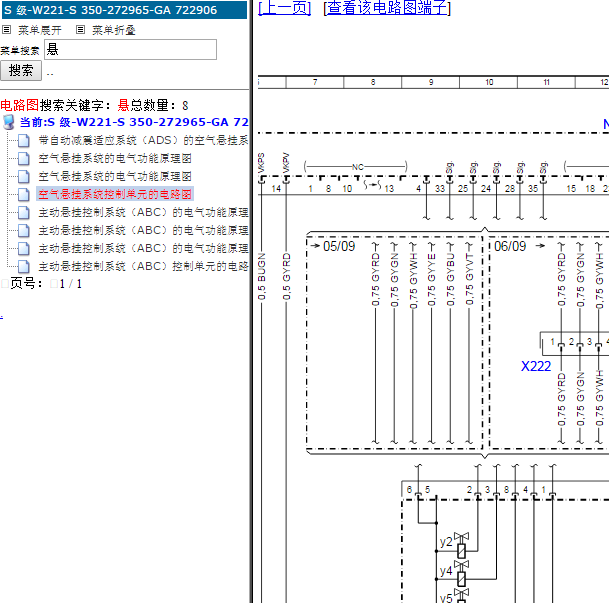Open 查看该电路图端子 link
This screenshot has height=603, width=609.
pyautogui.click(x=387, y=7)
